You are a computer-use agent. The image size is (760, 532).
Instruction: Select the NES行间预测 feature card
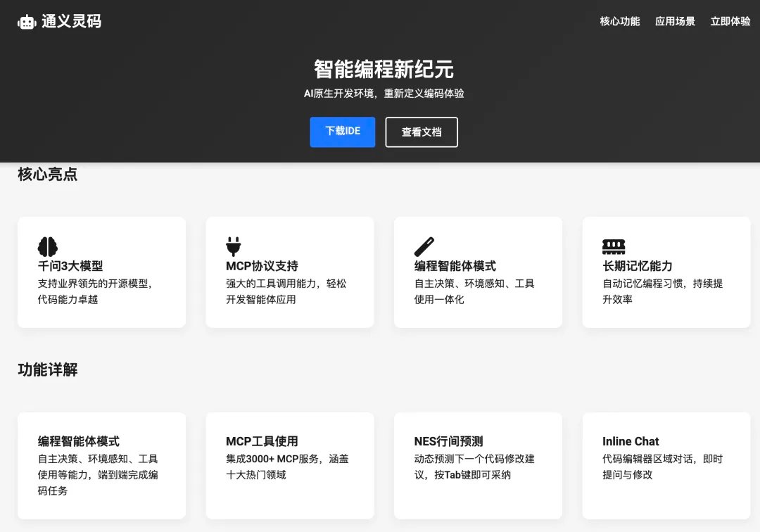point(478,465)
